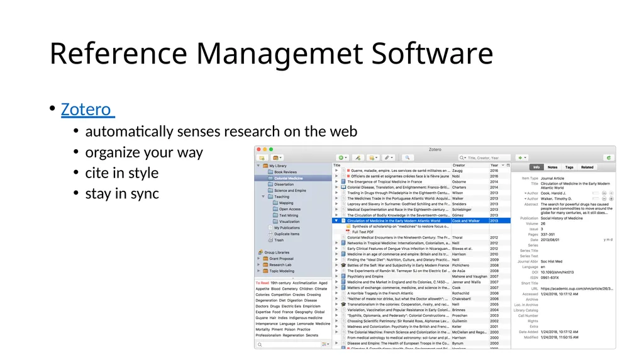This screenshot has width=644, height=362.
Task: Collapse the My Library tree
Action: point(258,166)
